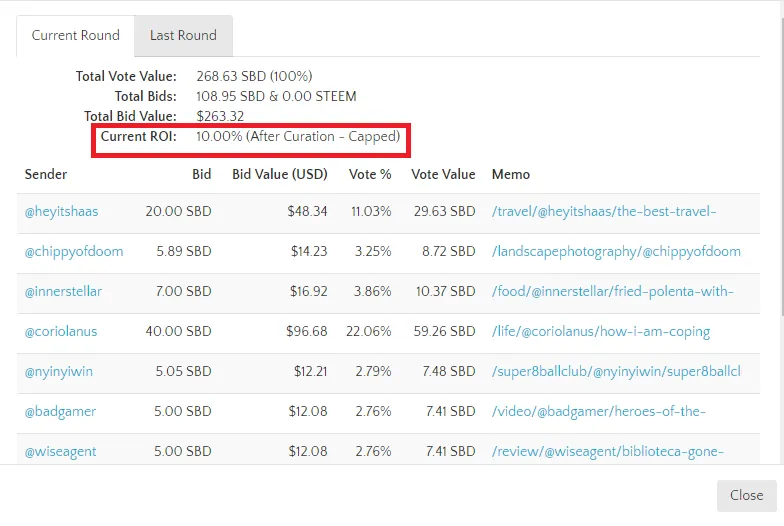
Task: Open the /review/@wiseagent memo link
Action: 608,452
